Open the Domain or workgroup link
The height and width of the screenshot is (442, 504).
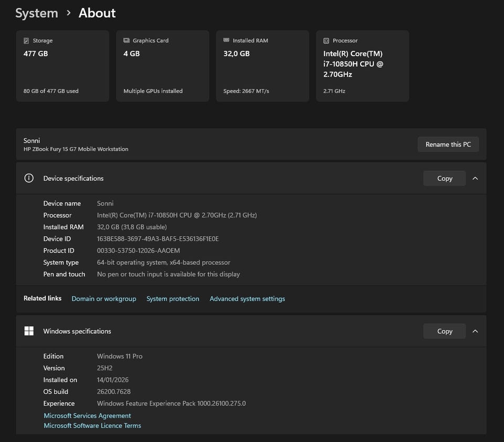[x=103, y=299]
